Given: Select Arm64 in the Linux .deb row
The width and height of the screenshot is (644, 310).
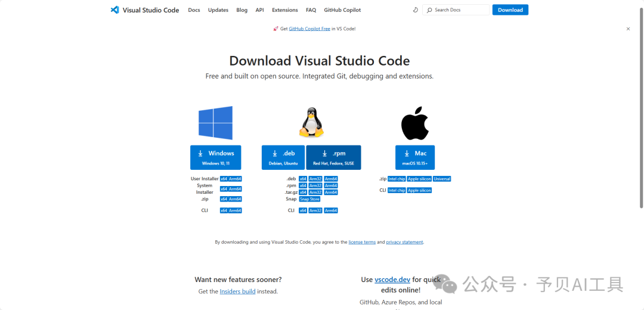Looking at the screenshot, I should pos(331,179).
